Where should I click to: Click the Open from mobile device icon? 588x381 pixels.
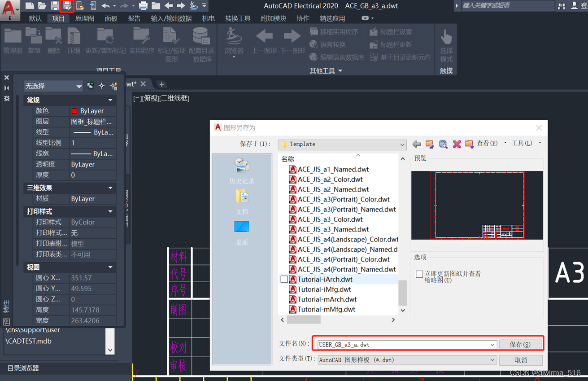80,6
